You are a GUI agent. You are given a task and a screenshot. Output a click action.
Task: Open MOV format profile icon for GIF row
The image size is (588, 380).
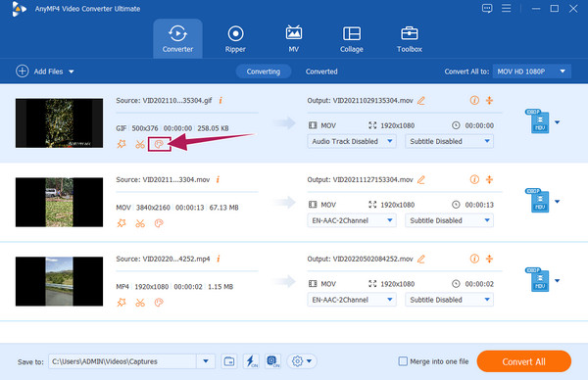click(537, 121)
